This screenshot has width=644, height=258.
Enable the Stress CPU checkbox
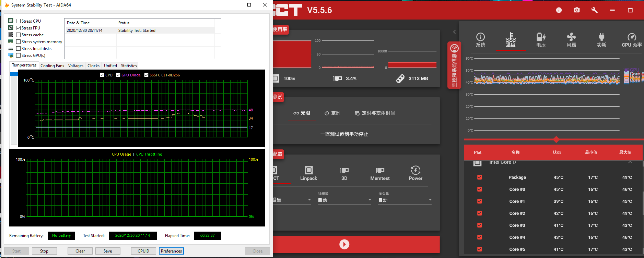tap(19, 21)
